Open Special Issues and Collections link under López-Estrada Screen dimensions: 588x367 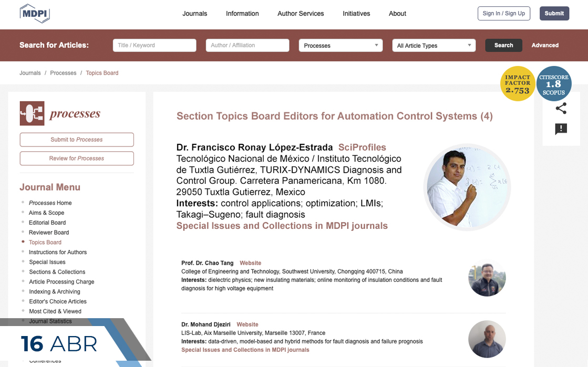(x=282, y=226)
